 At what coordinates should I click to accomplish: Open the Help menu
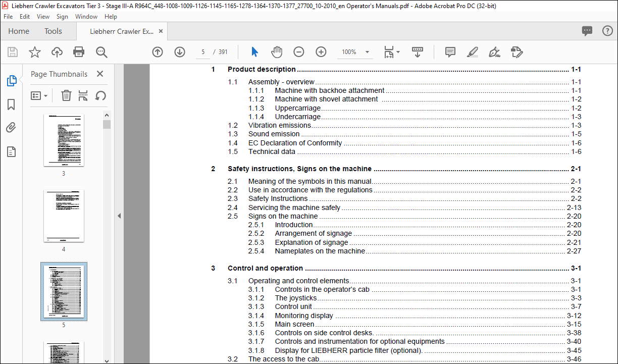point(111,16)
